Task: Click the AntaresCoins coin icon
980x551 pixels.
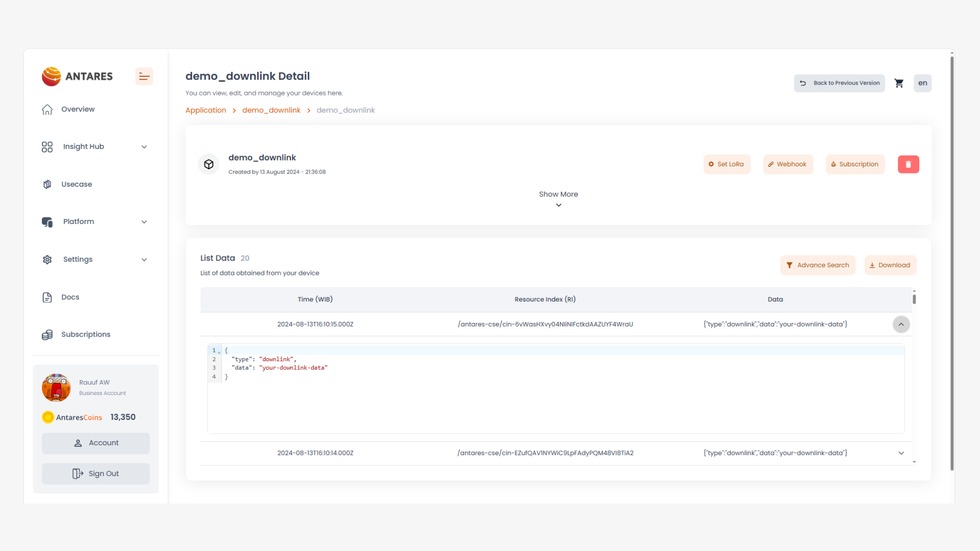Action: click(x=48, y=417)
